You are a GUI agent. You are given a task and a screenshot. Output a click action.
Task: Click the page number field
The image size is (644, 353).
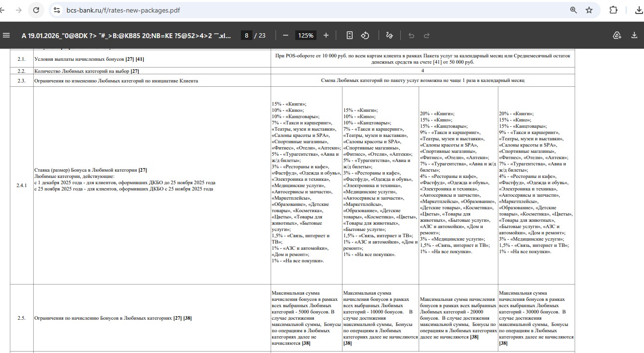tap(247, 35)
